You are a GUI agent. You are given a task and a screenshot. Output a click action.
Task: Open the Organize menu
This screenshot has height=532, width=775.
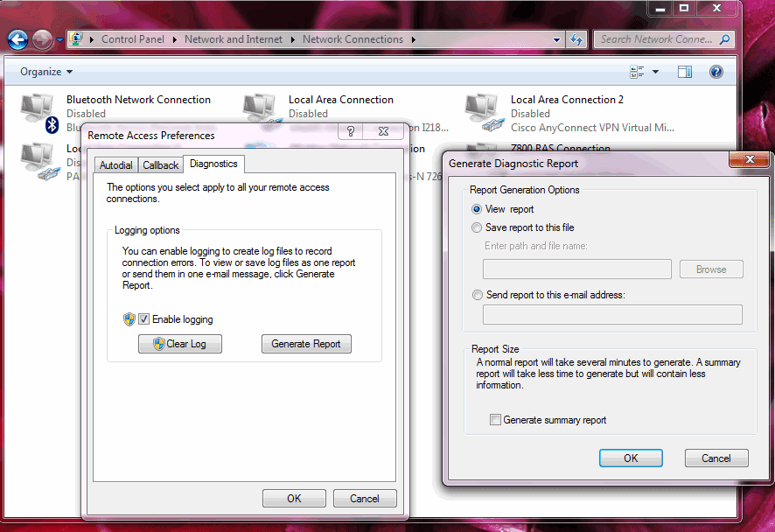[46, 72]
